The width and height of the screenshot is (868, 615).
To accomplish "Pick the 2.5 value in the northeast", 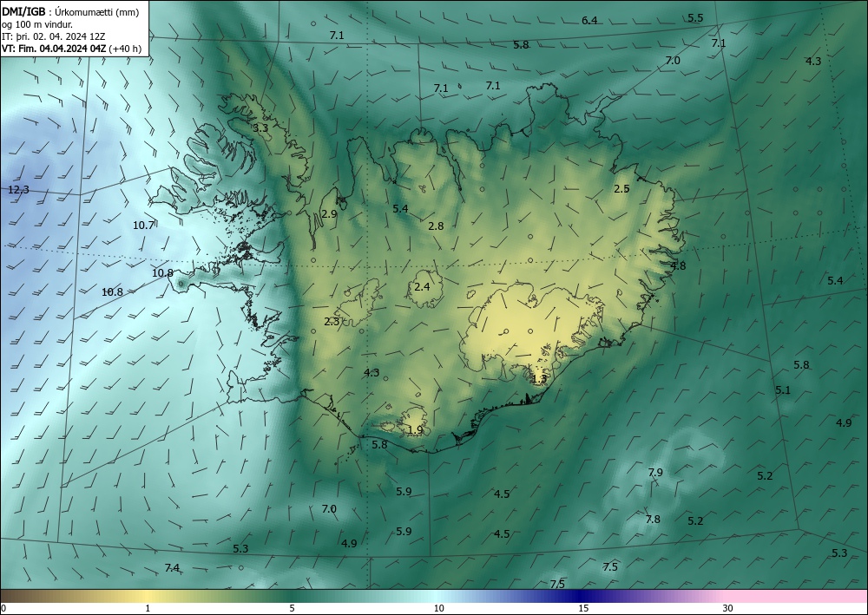I will 621,188.
